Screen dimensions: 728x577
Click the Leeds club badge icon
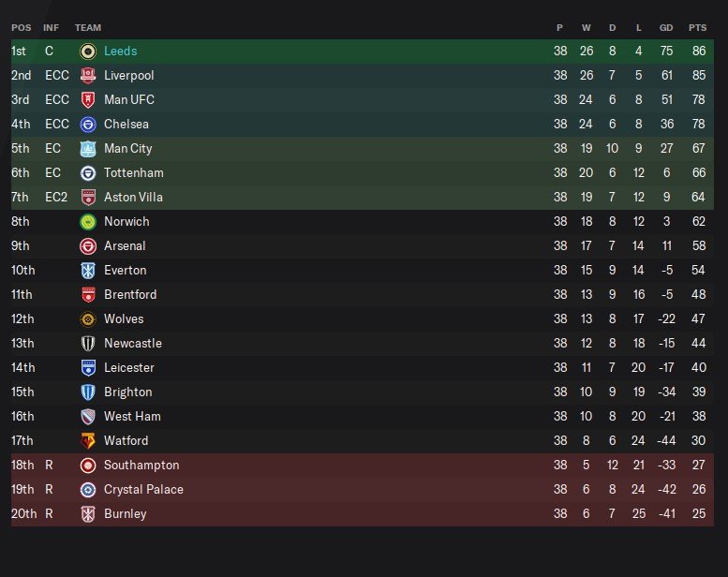[88, 52]
